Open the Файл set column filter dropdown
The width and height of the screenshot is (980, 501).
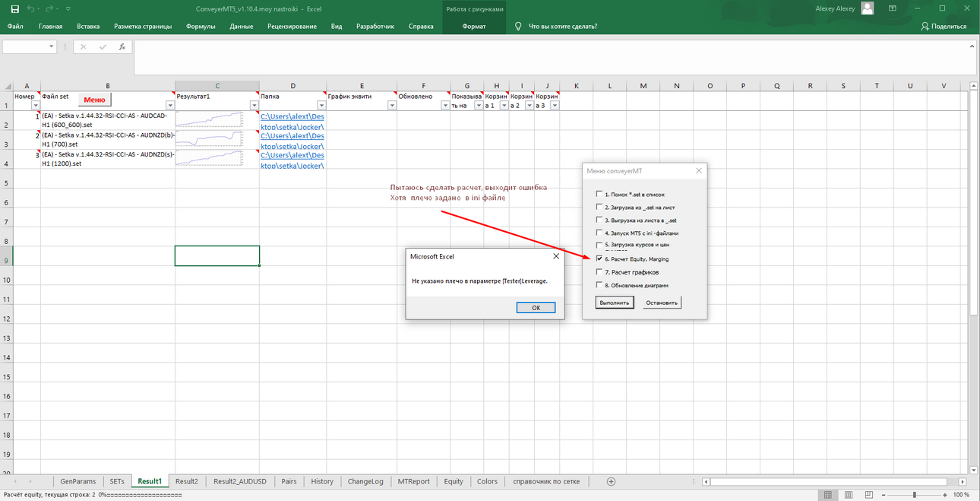point(169,106)
